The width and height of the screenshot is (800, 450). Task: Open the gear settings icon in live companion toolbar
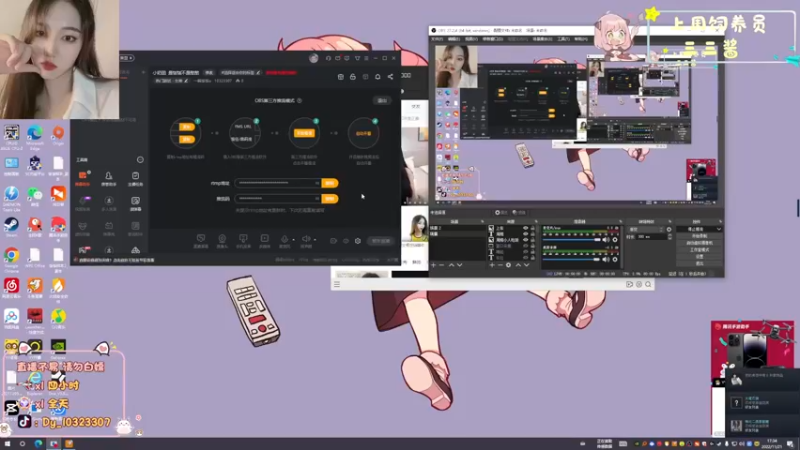pos(358,241)
